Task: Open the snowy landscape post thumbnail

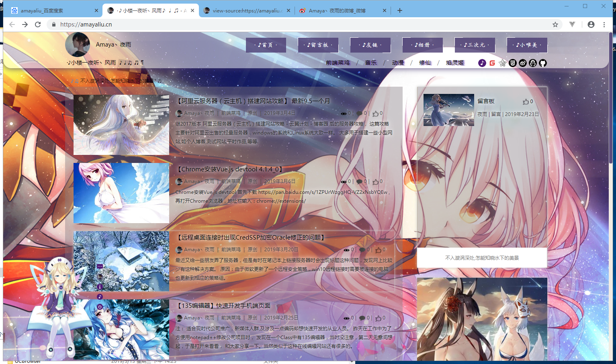Action: (121, 261)
